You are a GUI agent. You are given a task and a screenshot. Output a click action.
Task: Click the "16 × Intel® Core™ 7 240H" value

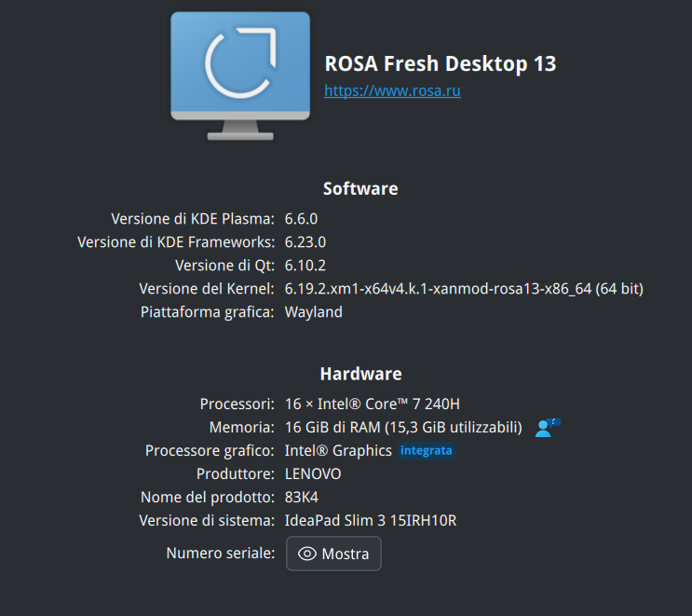point(372,404)
